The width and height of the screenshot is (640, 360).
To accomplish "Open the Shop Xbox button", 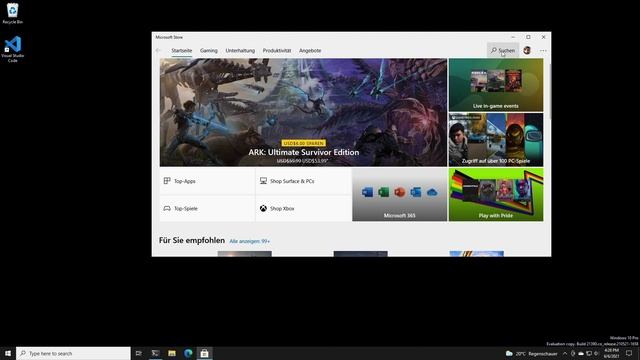I will [x=303, y=209].
